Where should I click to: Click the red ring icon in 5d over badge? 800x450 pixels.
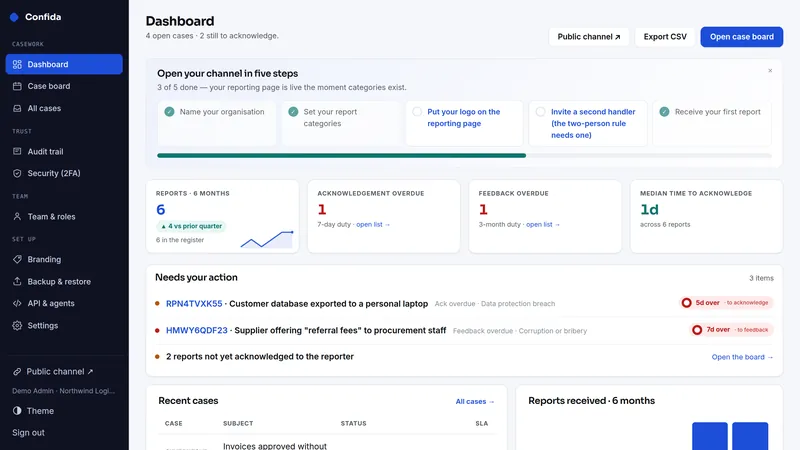pos(687,303)
